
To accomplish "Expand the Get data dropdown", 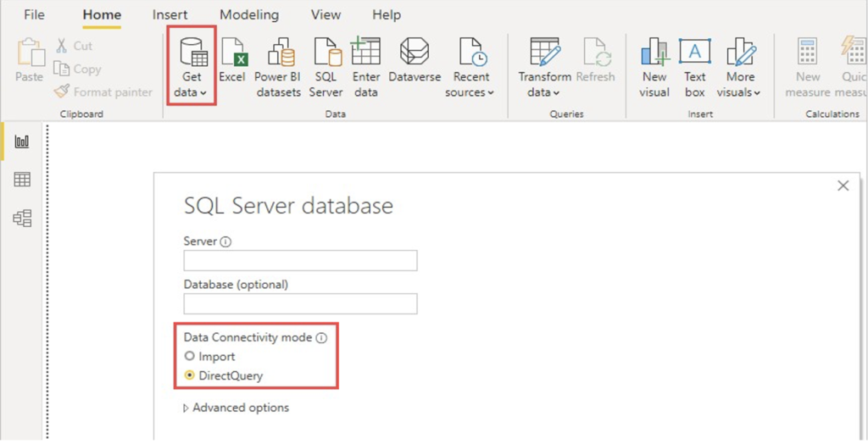I will click(x=191, y=68).
